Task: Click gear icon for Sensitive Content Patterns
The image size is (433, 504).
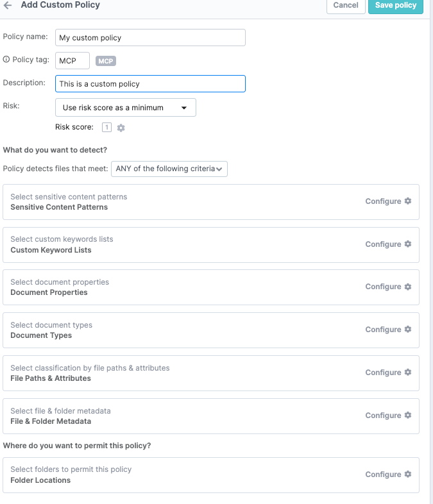Action: pos(407,201)
